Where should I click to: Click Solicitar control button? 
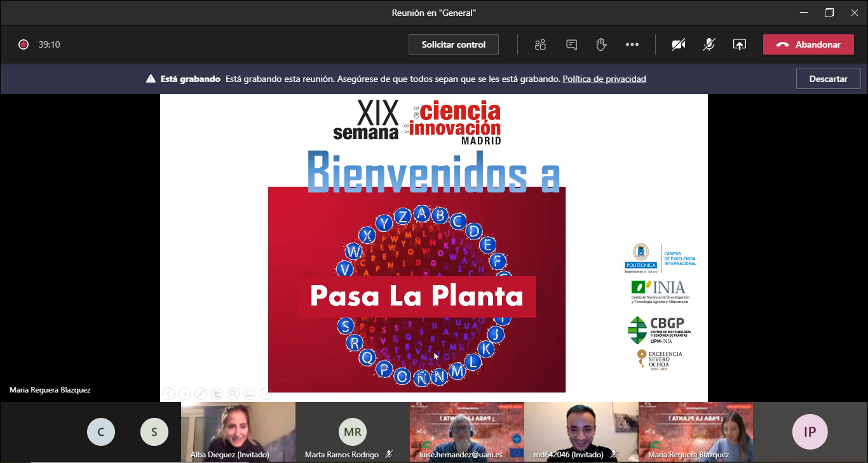pyautogui.click(x=453, y=44)
